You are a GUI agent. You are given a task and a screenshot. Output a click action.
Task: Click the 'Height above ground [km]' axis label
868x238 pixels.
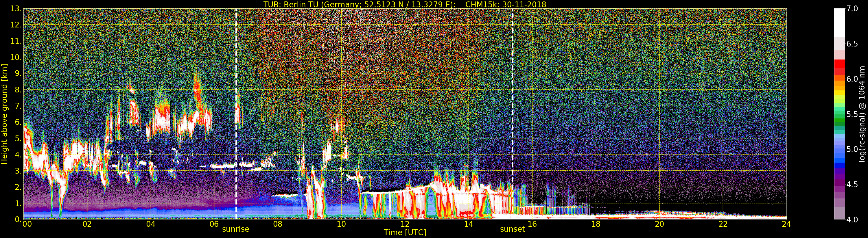tap(4, 114)
